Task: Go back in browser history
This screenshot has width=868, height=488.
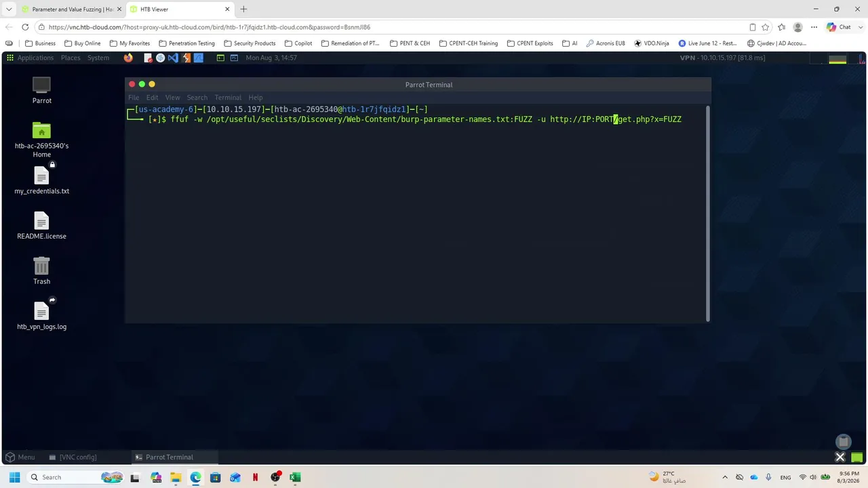Action: [x=9, y=27]
